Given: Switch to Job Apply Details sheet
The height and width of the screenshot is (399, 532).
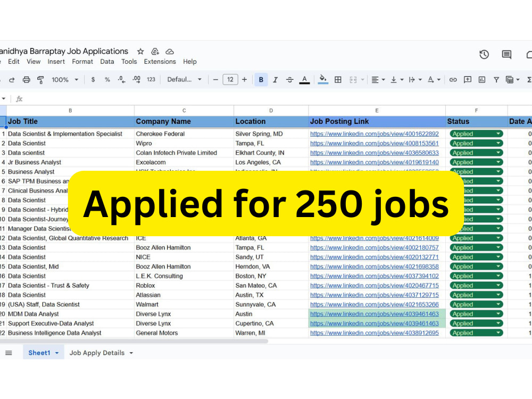Looking at the screenshot, I should 97,353.
